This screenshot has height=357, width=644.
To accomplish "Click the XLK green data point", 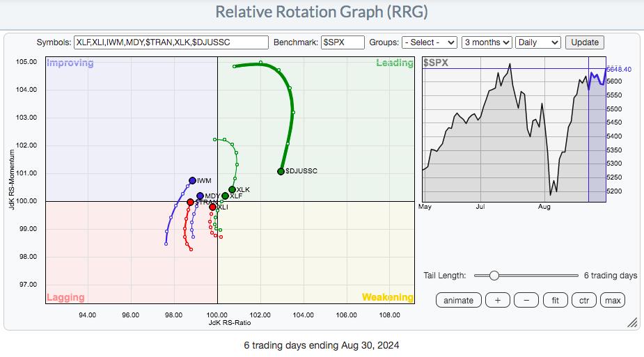I will click(232, 189).
